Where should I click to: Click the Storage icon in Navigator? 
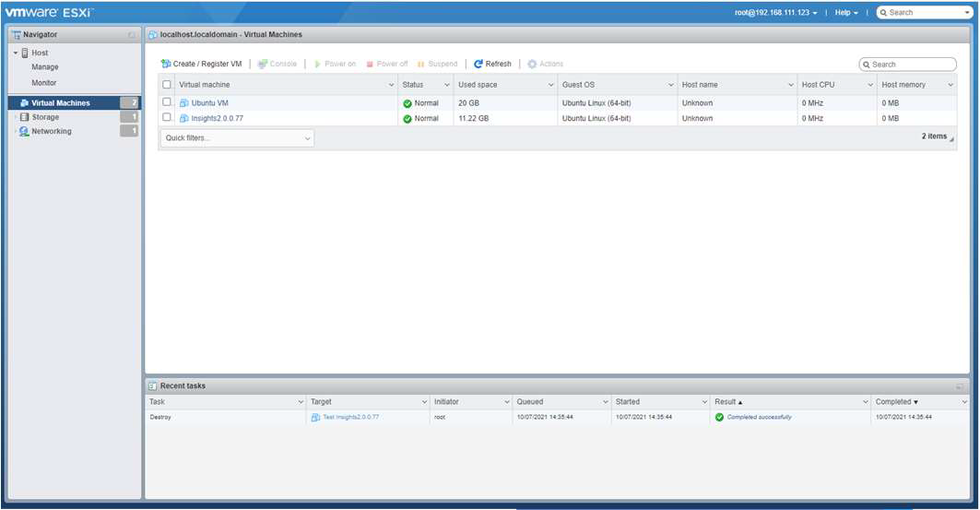(x=24, y=117)
